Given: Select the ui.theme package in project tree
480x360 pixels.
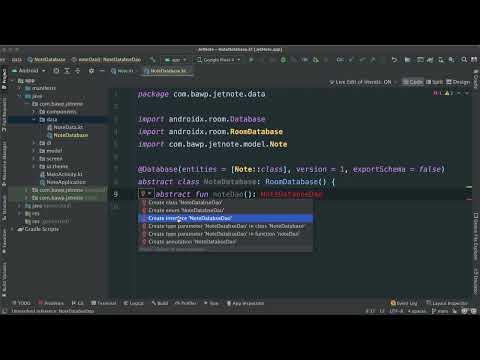Looking at the screenshot, I should pyautogui.click(x=54, y=166).
